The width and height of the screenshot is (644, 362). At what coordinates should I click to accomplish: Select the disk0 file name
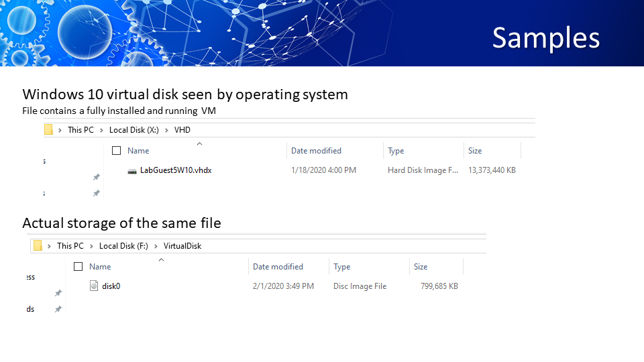coord(111,286)
